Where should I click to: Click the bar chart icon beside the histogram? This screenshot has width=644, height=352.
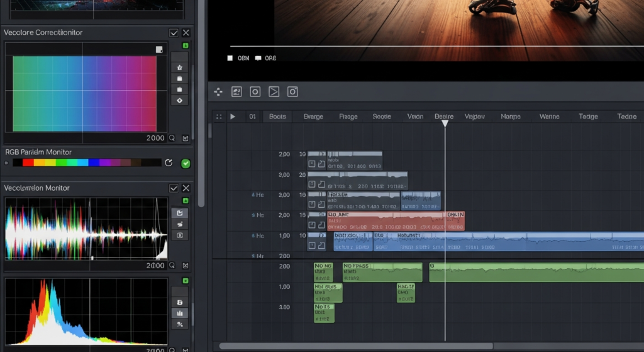[180, 312]
